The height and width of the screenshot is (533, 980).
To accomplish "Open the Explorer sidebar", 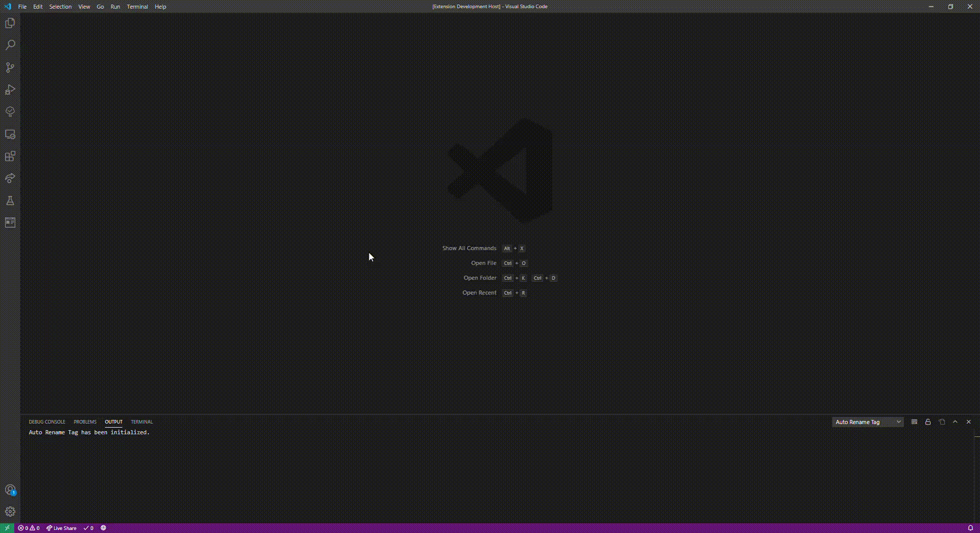I will [10, 23].
